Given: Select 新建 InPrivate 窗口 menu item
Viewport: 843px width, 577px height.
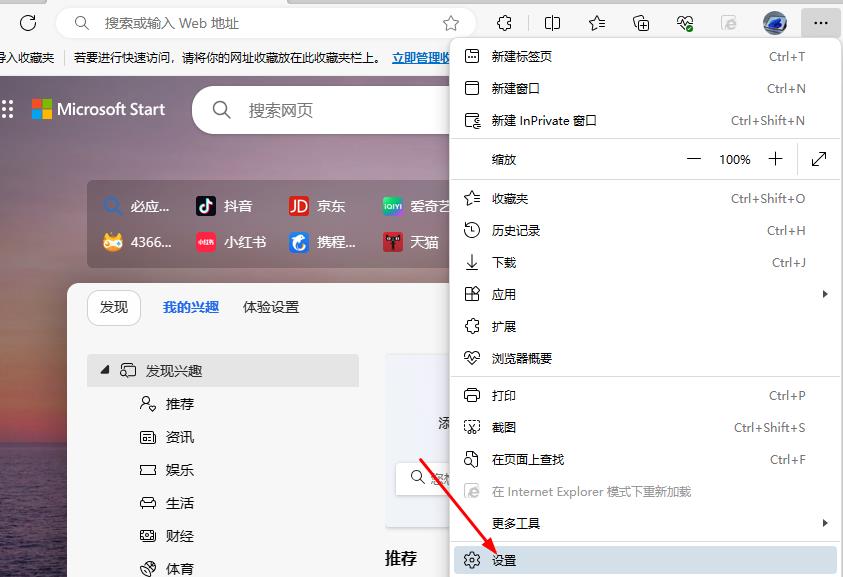Looking at the screenshot, I should (x=645, y=120).
